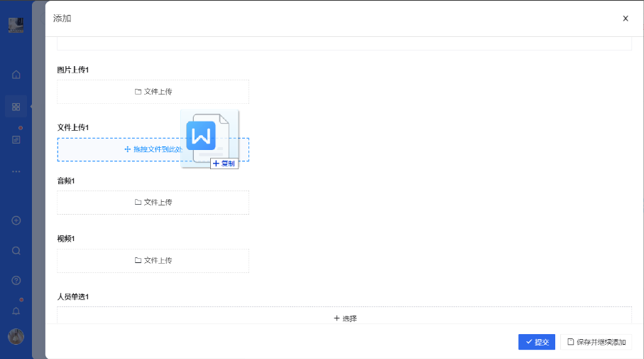Click 文件上传 under 音频1

tap(153, 203)
